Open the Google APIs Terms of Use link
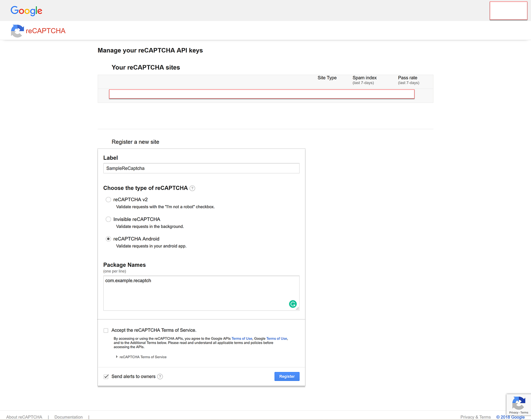531x420 pixels. pos(242,338)
